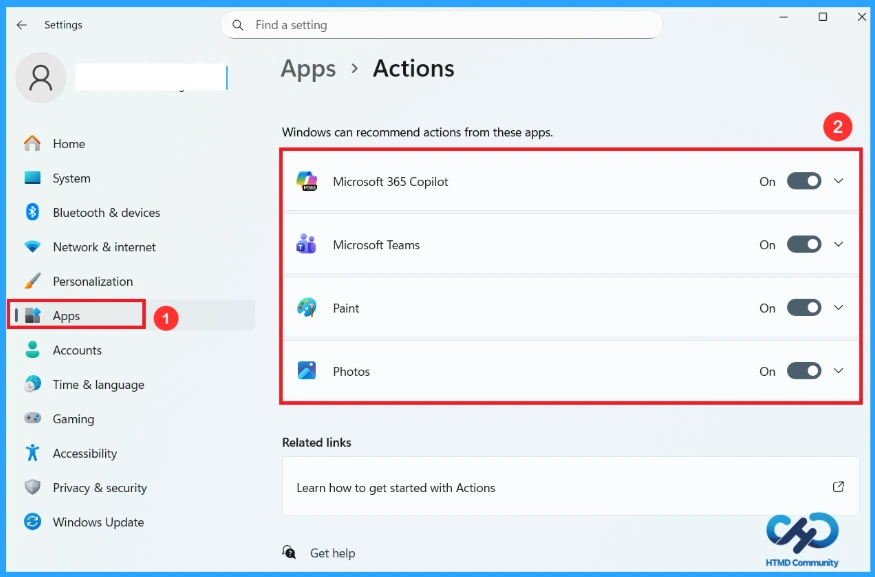
Task: Click the Photos app icon
Action: coord(306,371)
